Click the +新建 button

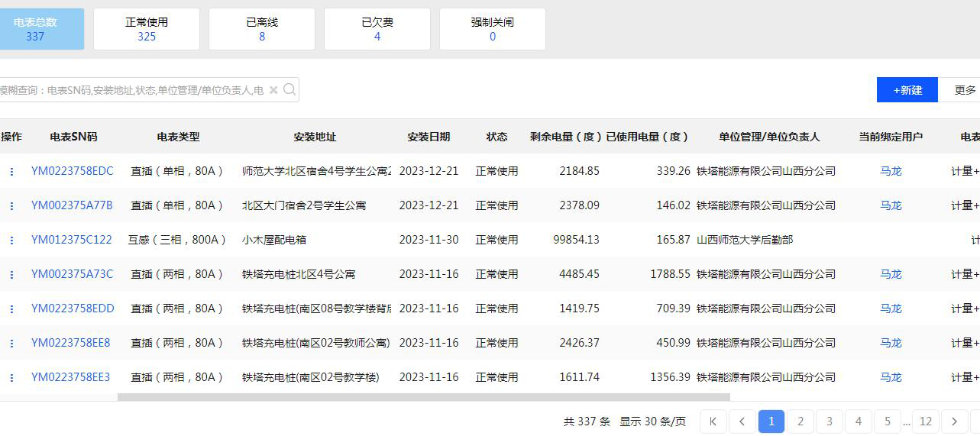tap(907, 89)
